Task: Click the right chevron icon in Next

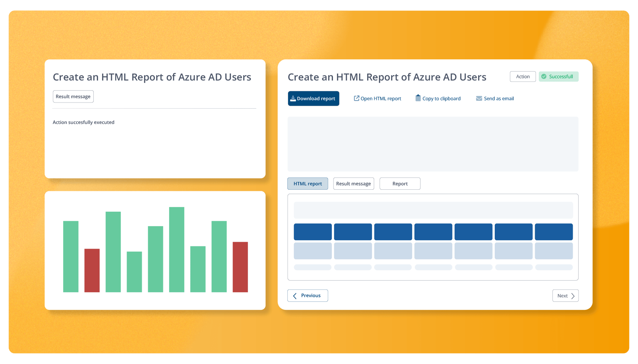Action: click(573, 296)
